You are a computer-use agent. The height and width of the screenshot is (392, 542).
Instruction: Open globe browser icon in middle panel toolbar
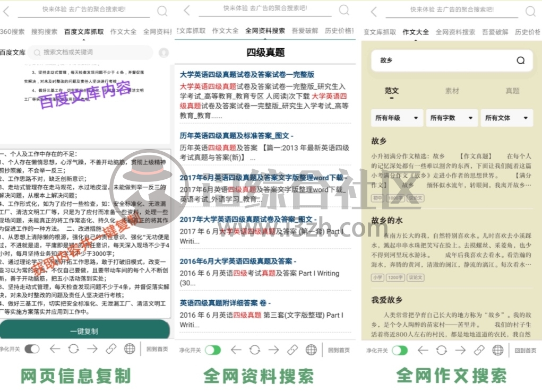click(311, 350)
